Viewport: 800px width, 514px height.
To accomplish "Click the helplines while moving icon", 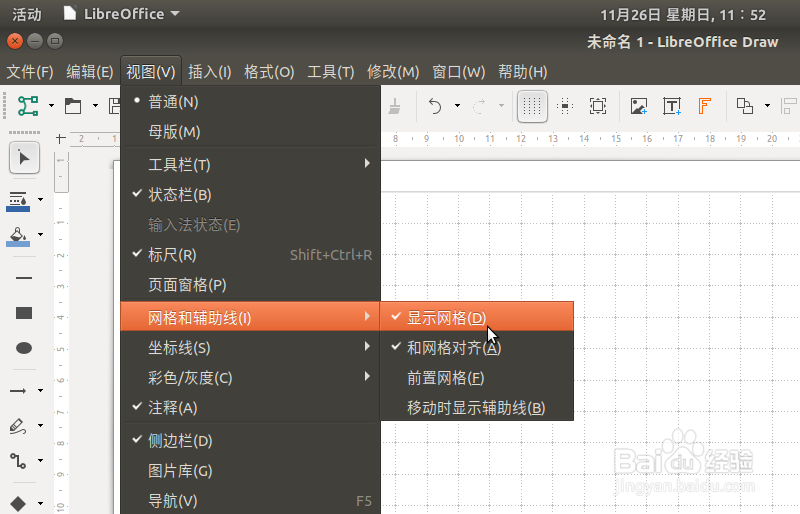I will click(x=565, y=106).
